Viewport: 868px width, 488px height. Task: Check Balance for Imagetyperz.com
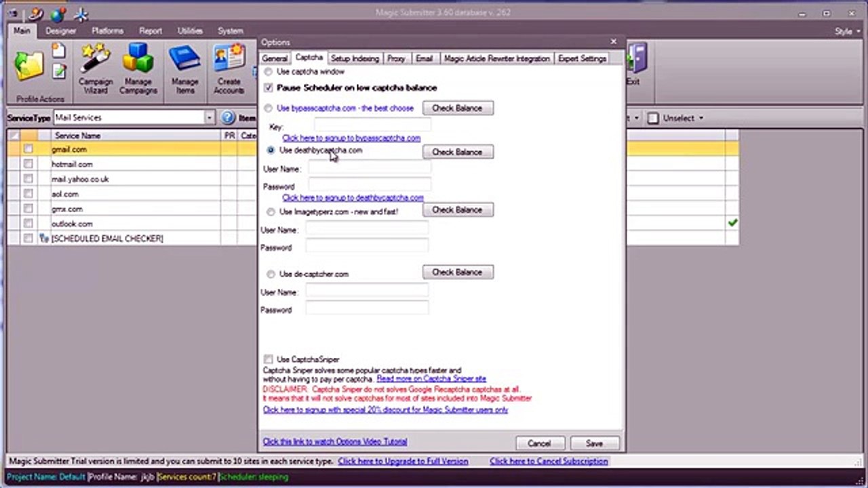click(458, 210)
